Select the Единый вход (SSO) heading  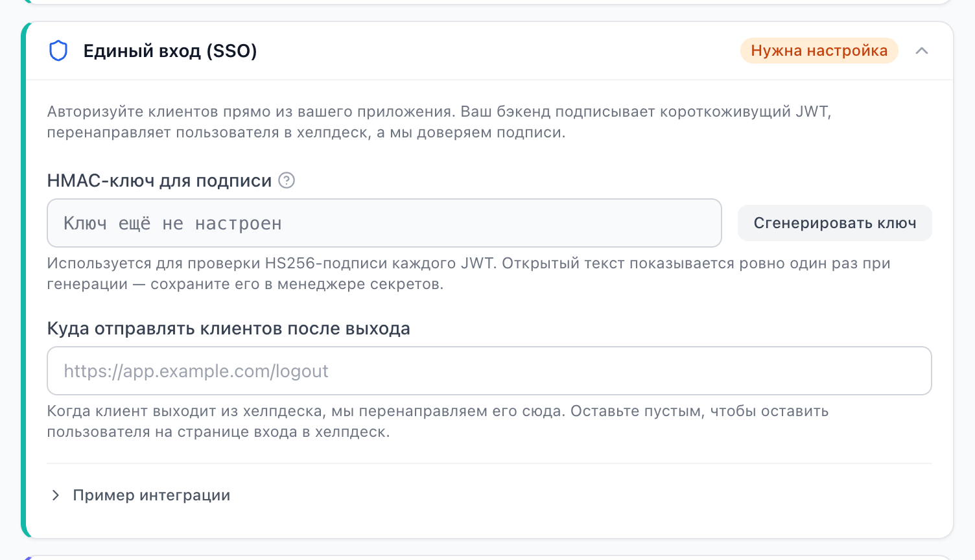(x=170, y=51)
